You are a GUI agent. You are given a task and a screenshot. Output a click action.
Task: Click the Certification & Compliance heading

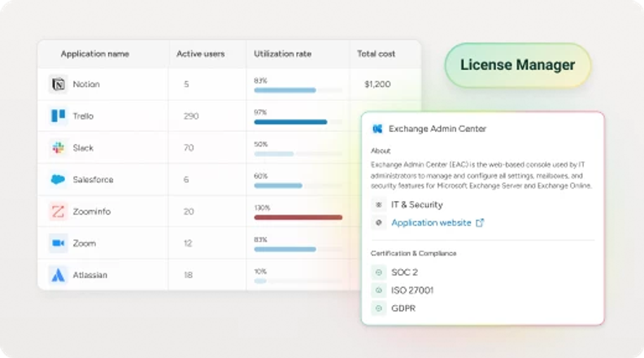coord(413,253)
